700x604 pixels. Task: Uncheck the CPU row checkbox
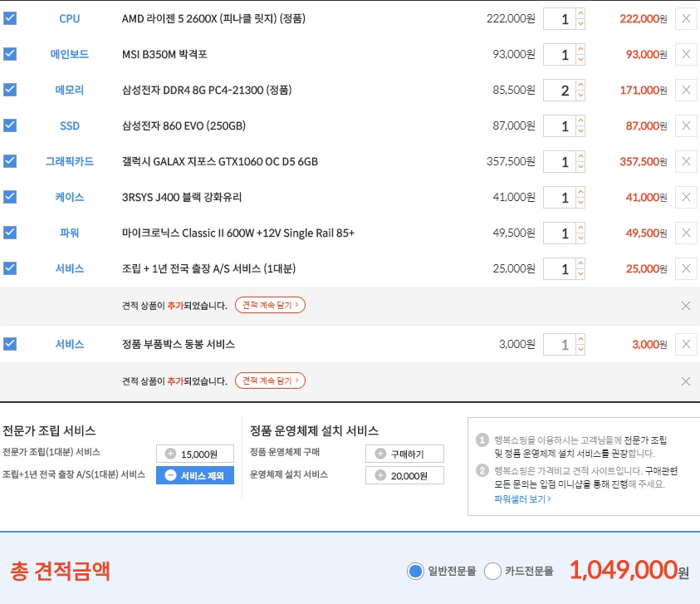click(10, 18)
